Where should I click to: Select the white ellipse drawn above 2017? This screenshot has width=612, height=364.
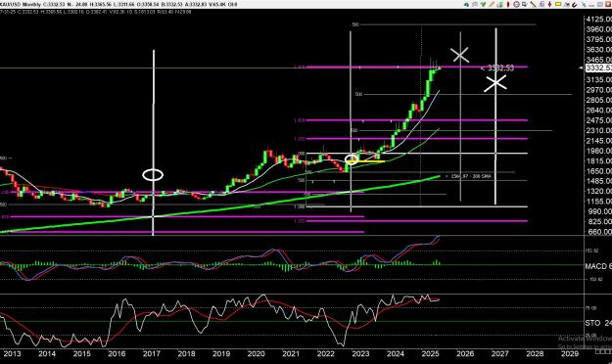coord(153,175)
